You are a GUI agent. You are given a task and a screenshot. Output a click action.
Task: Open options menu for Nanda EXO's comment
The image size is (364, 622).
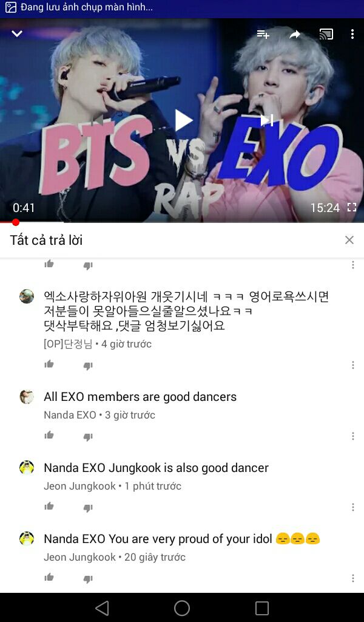(353, 436)
